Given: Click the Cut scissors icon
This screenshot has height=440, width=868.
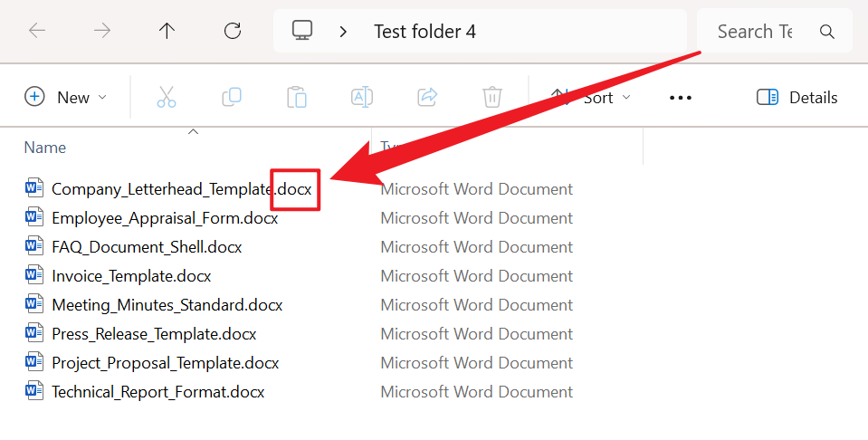Looking at the screenshot, I should 167,97.
